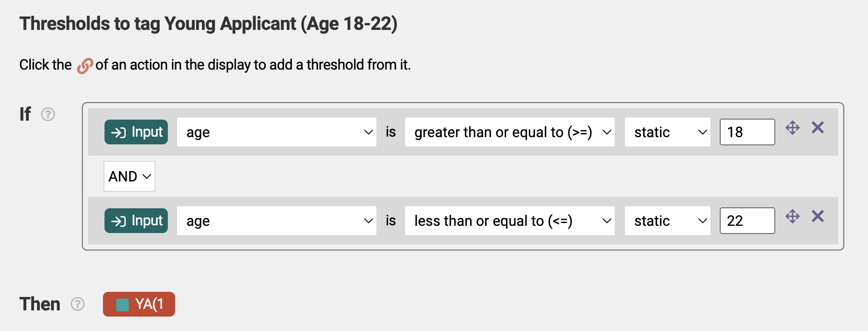Open help icon next to If
The image size is (868, 331).
pyautogui.click(x=48, y=114)
